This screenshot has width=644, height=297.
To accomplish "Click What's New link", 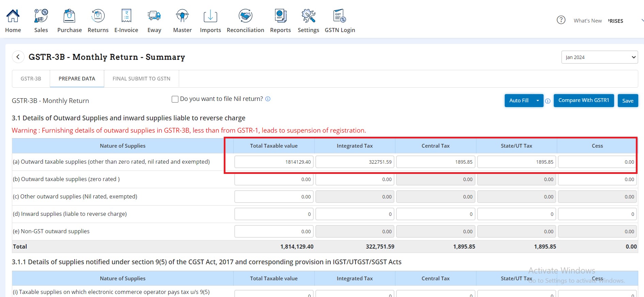I will 587,21.
